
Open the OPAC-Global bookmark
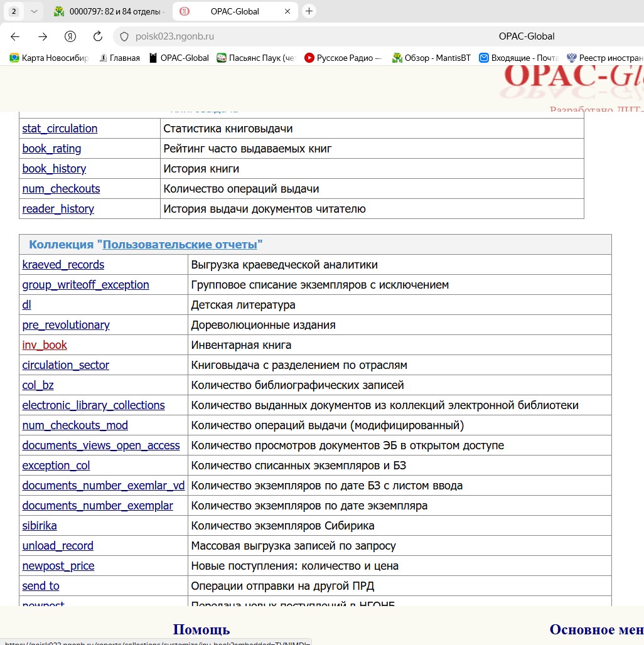pyautogui.click(x=179, y=58)
